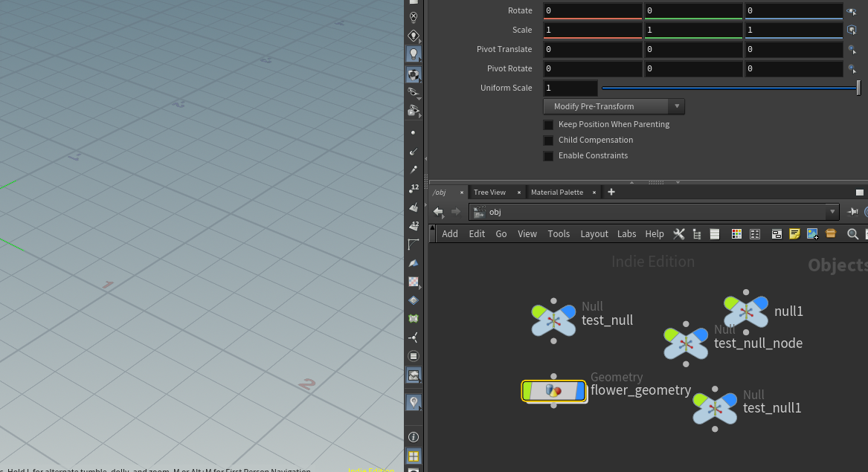
Task: Click the Uniform Scale slider track
Action: click(x=729, y=88)
